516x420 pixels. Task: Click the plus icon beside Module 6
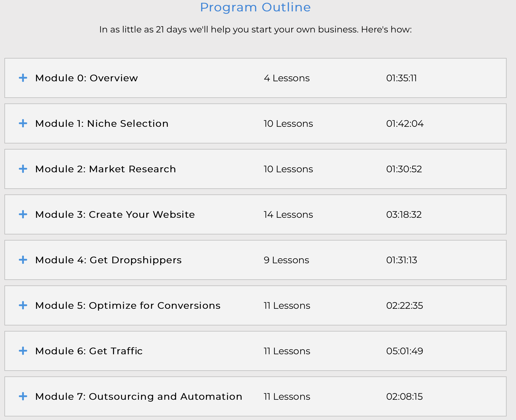23,351
